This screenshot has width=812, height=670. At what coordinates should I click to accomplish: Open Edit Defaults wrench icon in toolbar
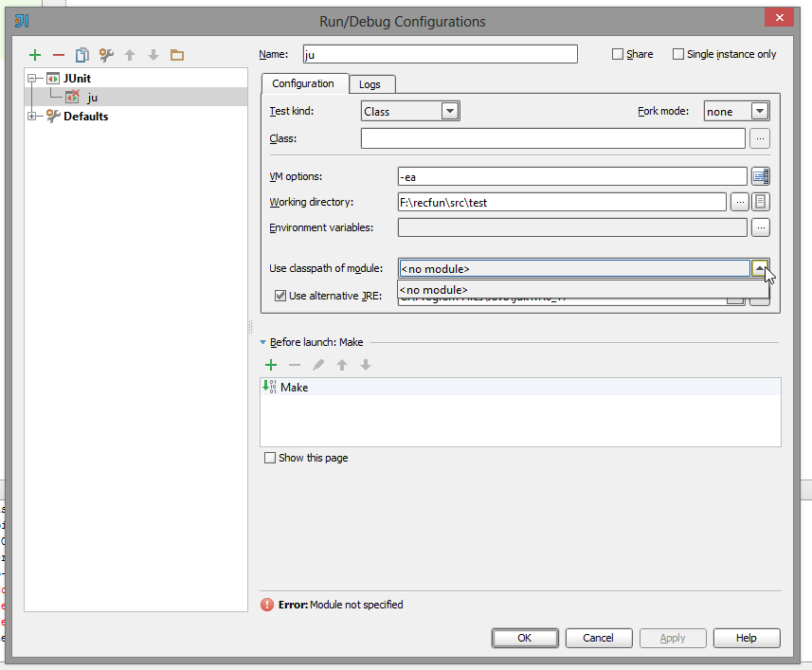(x=106, y=55)
